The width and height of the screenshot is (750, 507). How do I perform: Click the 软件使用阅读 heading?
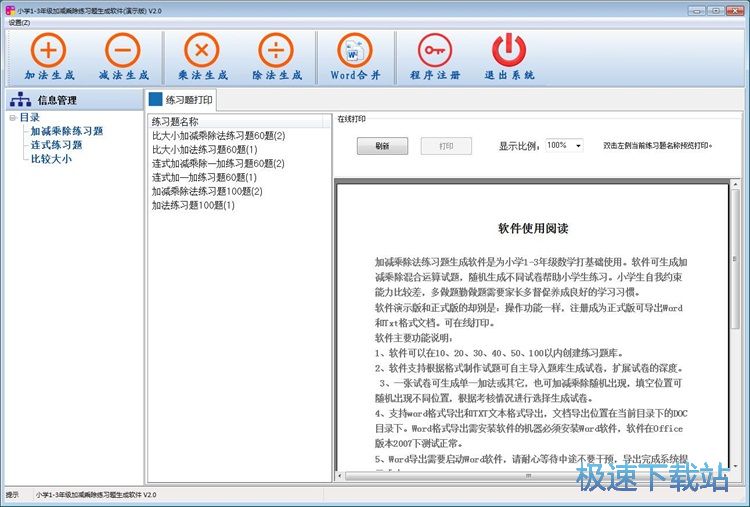click(533, 229)
